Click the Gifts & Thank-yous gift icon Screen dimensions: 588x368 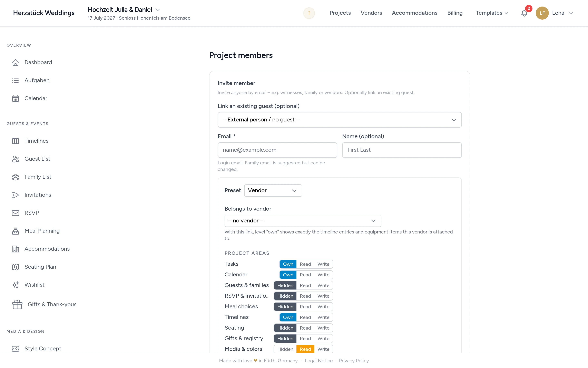tap(17, 304)
